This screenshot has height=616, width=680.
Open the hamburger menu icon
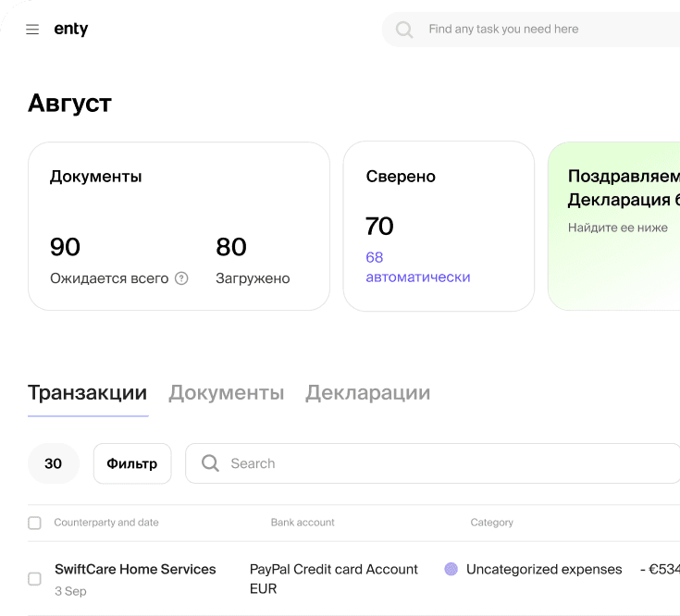tap(32, 29)
